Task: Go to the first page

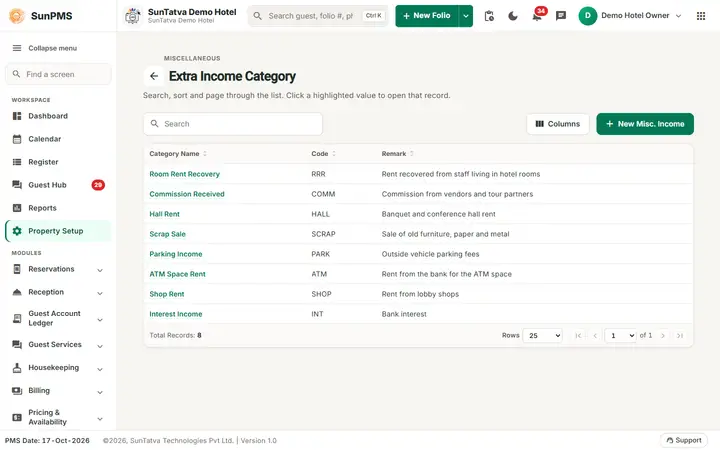Action: pyautogui.click(x=578, y=336)
